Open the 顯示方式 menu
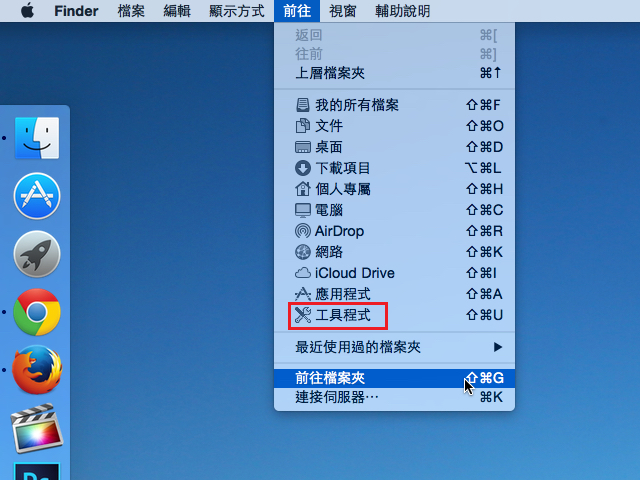The height and width of the screenshot is (480, 640). 237,12
